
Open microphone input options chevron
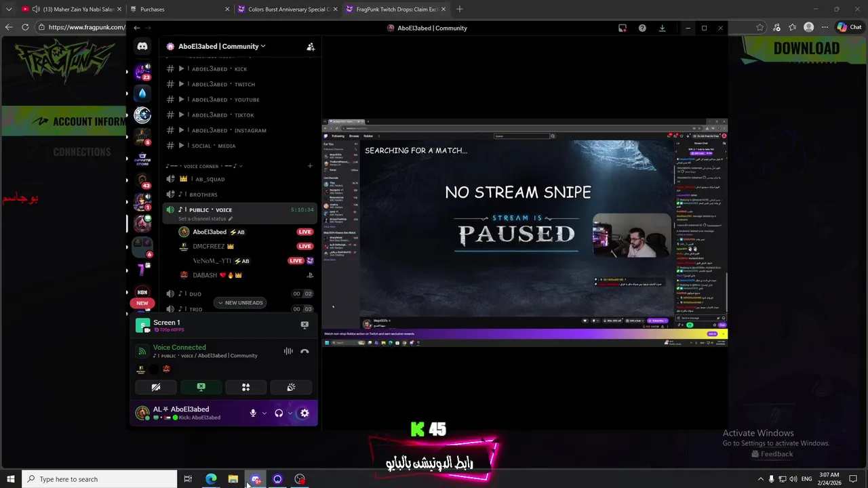point(264,413)
